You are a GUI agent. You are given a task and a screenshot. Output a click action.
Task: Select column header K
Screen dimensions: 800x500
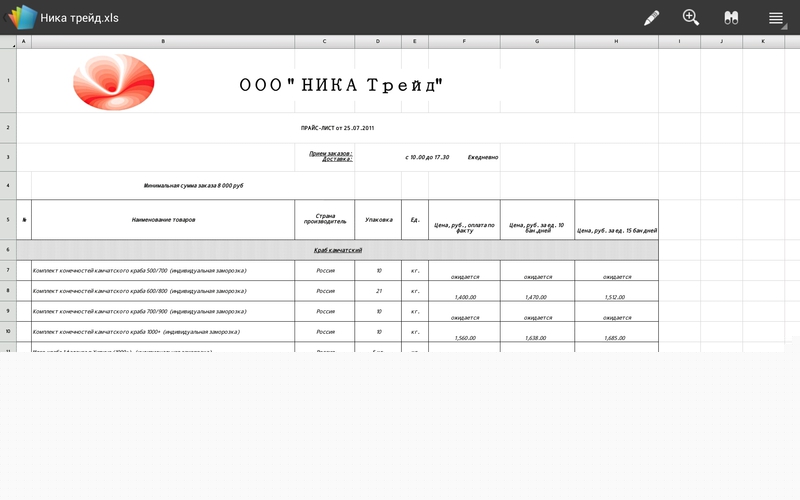(x=763, y=41)
